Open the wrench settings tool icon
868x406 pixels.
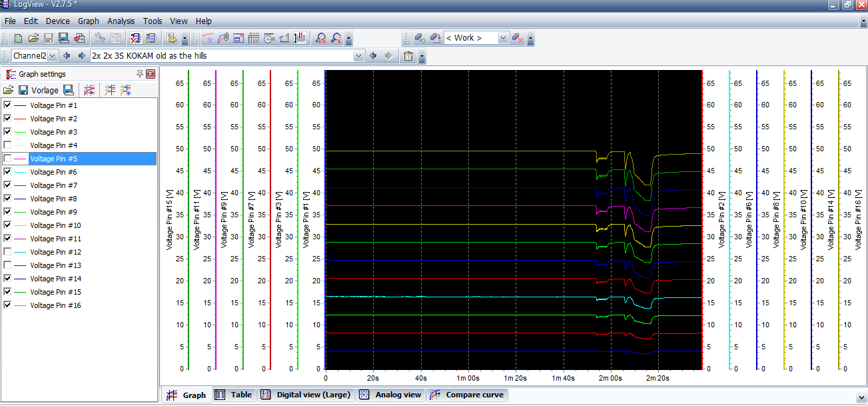click(100, 38)
